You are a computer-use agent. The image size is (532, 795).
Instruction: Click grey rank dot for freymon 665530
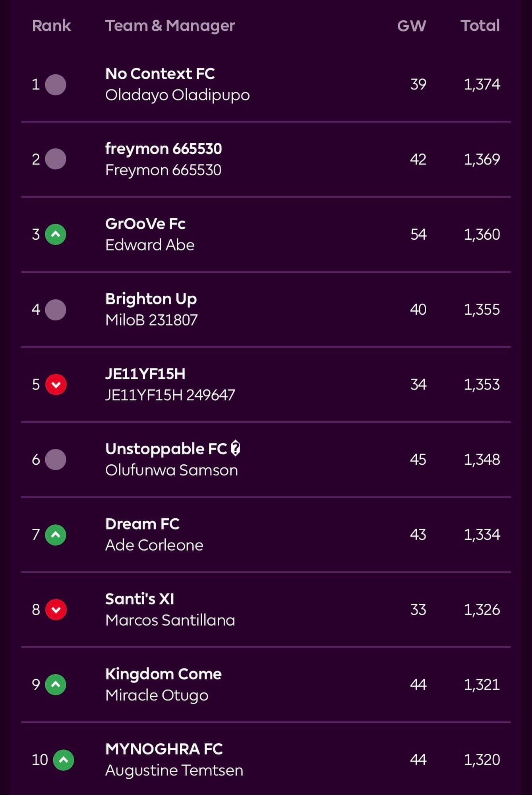pos(56,159)
